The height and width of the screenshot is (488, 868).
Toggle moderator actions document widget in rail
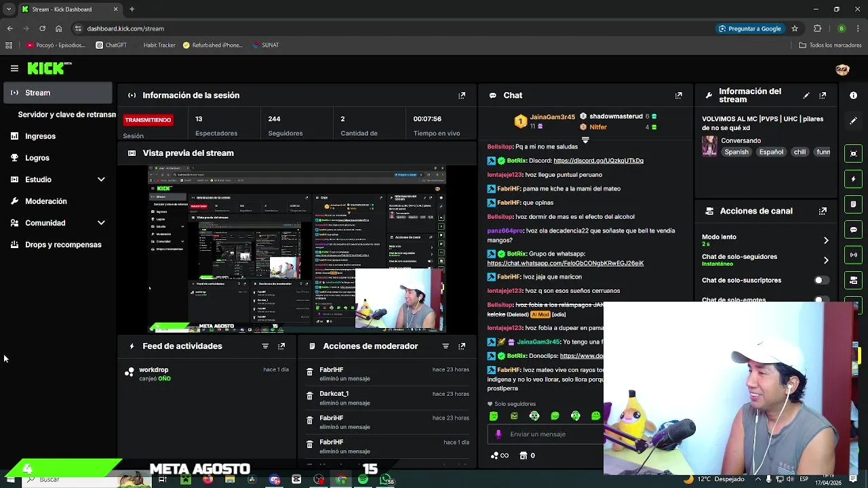(853, 204)
